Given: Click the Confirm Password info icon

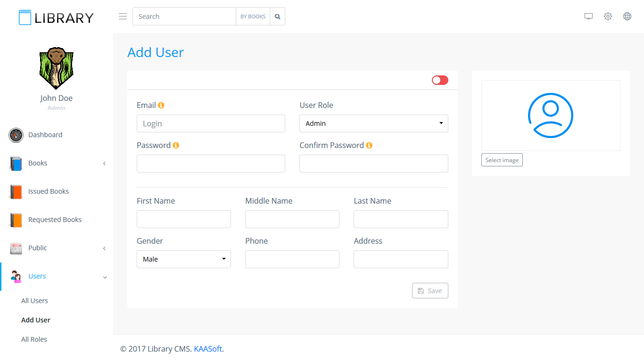Looking at the screenshot, I should (369, 146).
